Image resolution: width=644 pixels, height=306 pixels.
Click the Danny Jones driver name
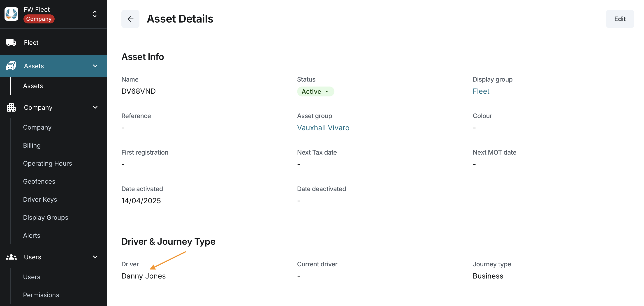click(144, 276)
